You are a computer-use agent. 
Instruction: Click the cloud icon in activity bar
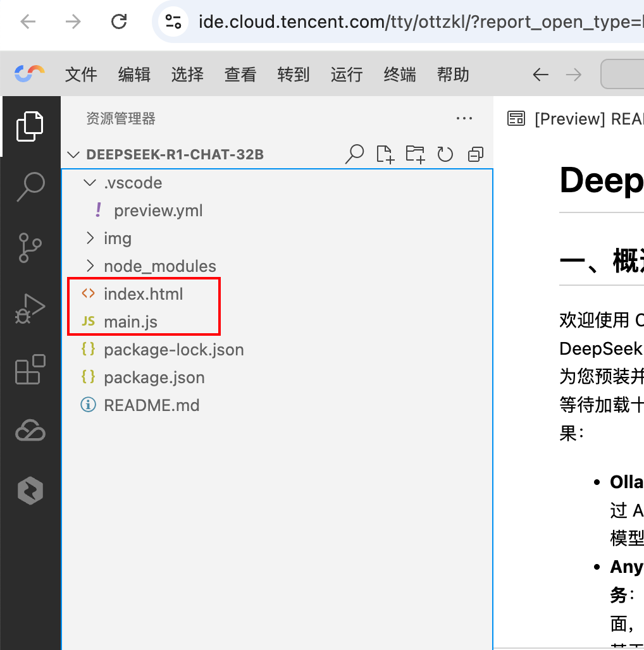(x=30, y=431)
